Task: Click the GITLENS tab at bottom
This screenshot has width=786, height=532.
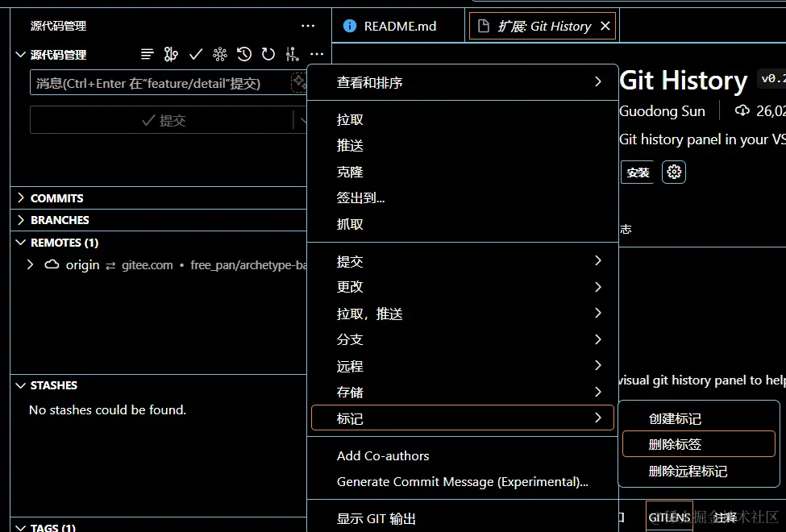Action: (669, 517)
